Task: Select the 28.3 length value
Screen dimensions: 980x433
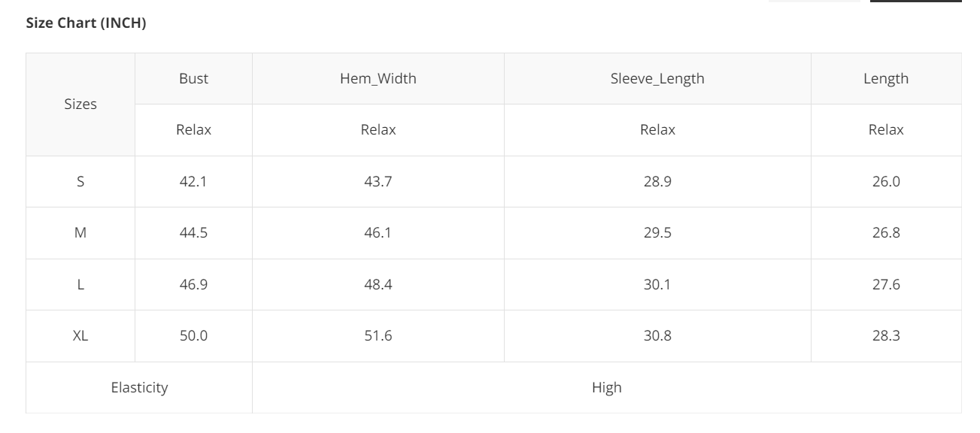Action: click(886, 336)
